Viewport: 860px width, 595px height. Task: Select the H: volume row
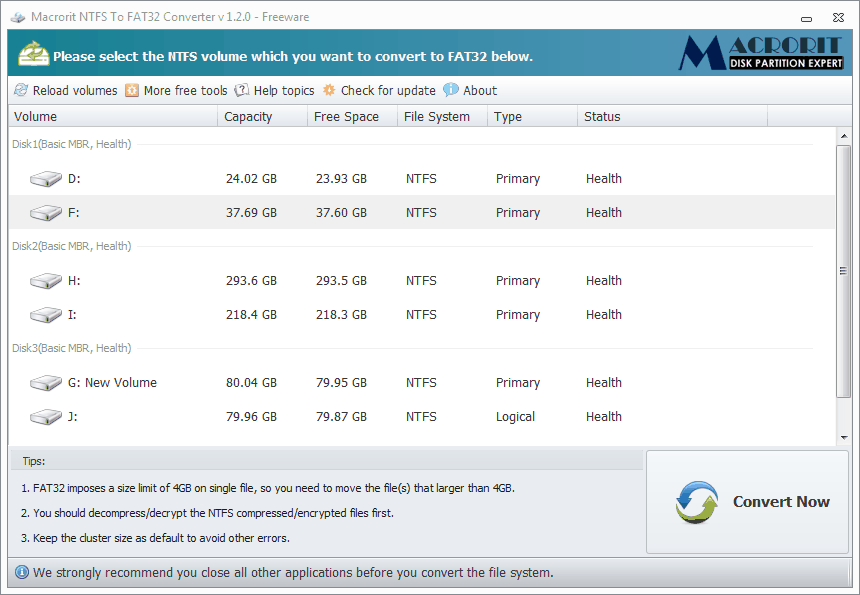pos(300,280)
